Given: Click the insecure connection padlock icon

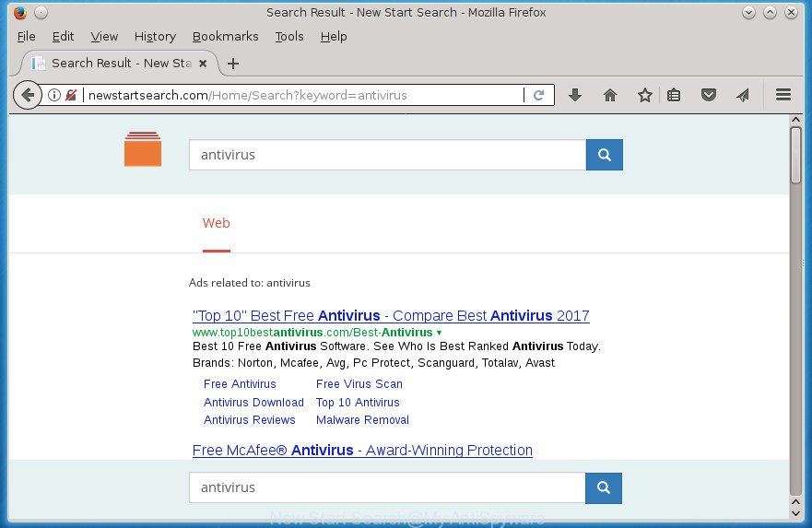Looking at the screenshot, I should 72,95.
